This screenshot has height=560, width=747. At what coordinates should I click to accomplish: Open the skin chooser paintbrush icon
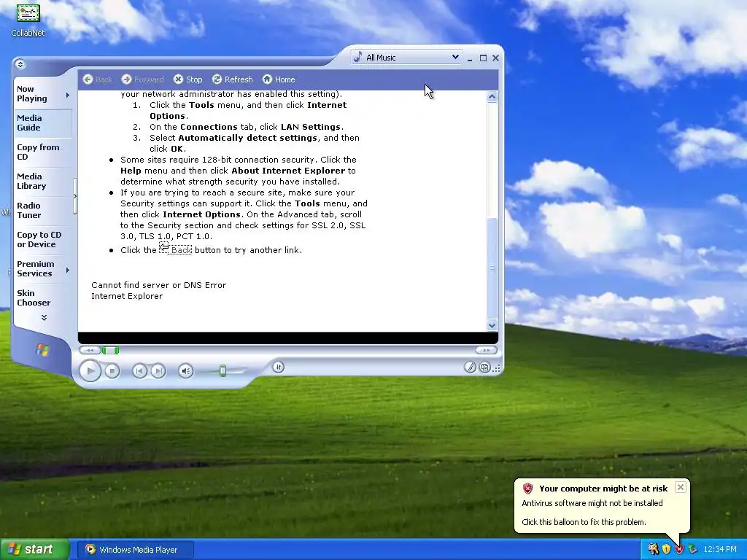click(470, 367)
